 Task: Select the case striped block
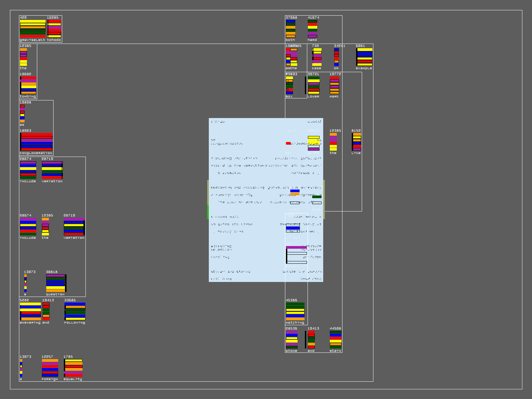point(317,57)
